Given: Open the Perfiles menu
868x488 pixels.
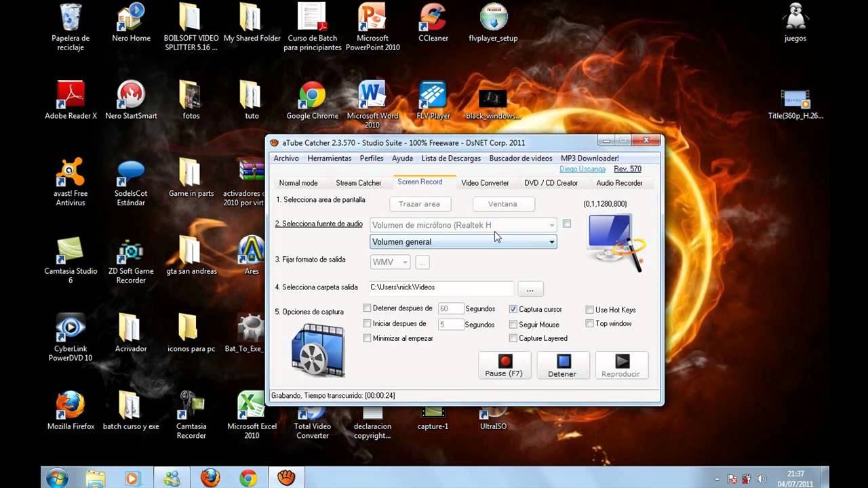Looking at the screenshot, I should [x=372, y=158].
